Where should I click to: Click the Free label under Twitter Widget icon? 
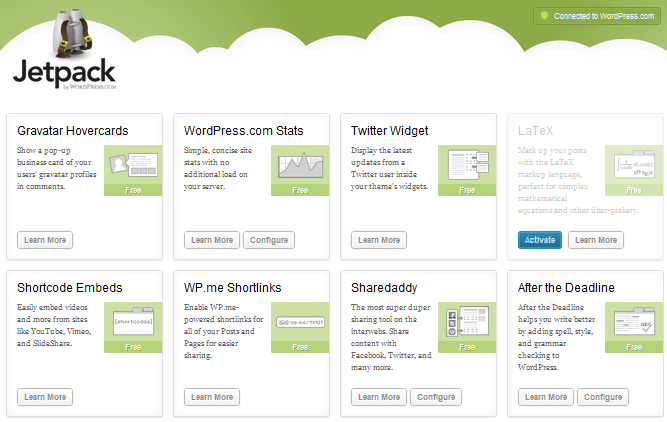(x=467, y=190)
